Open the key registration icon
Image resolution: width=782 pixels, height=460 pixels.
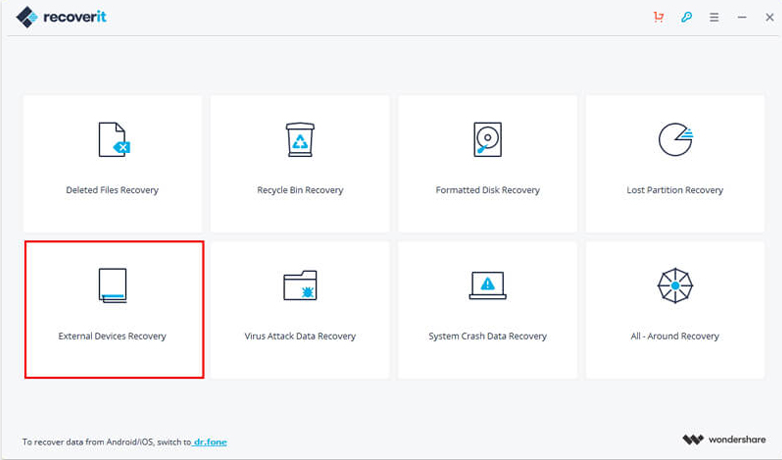pos(686,18)
